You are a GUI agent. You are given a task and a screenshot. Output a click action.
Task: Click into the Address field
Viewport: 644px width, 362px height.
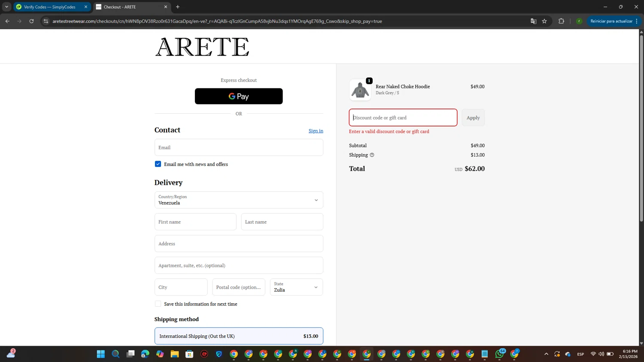(x=239, y=244)
